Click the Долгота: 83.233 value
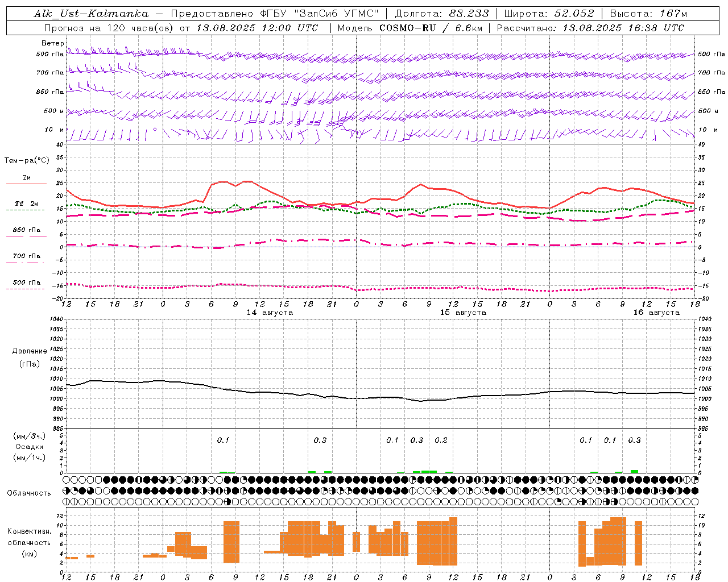Viewport: 728px width, 582px height. click(x=441, y=14)
